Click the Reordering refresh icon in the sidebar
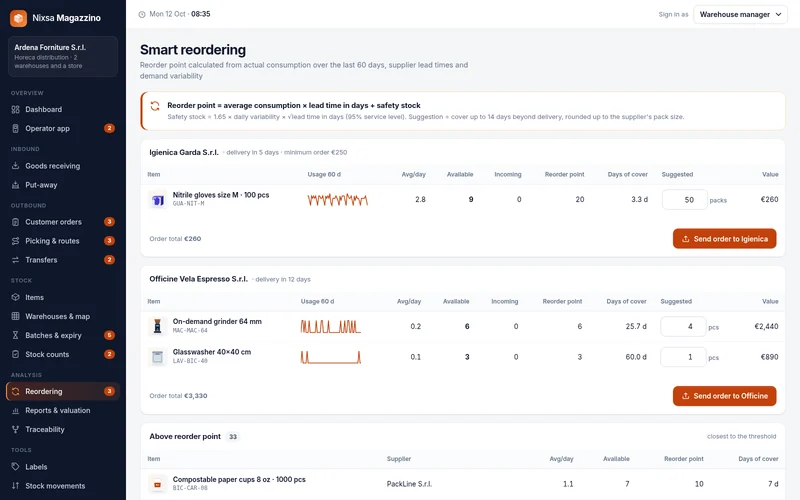The image size is (800, 500). pyautogui.click(x=15, y=391)
